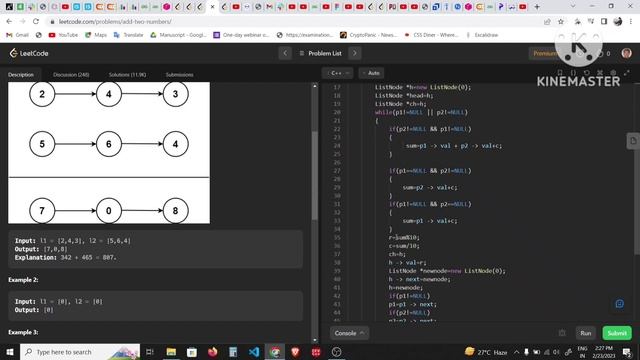This screenshot has width=640, height=360.
Task: Bookmark this page with the star icon
Action: pyautogui.click(x=561, y=22)
